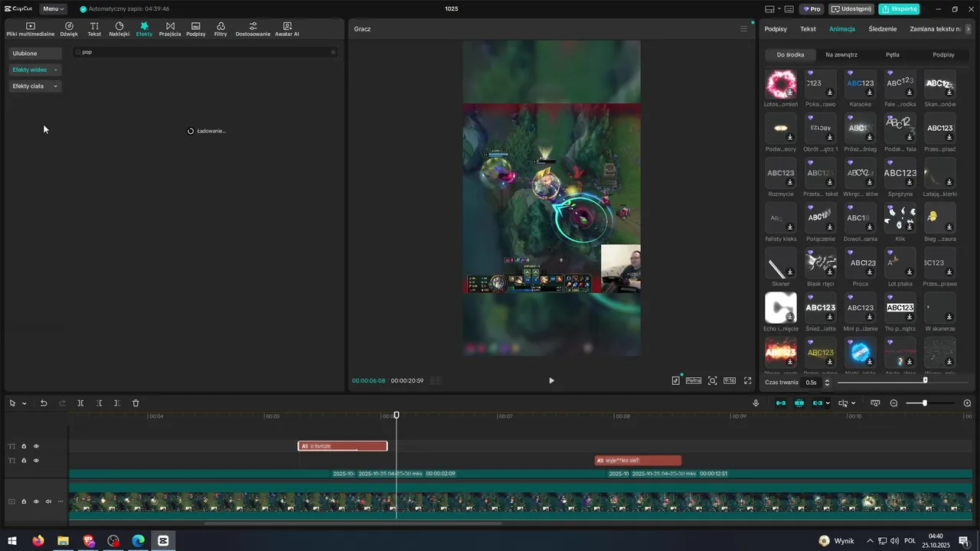Select the Do środka animation tab
The width and height of the screenshot is (980, 551).
[x=790, y=55]
